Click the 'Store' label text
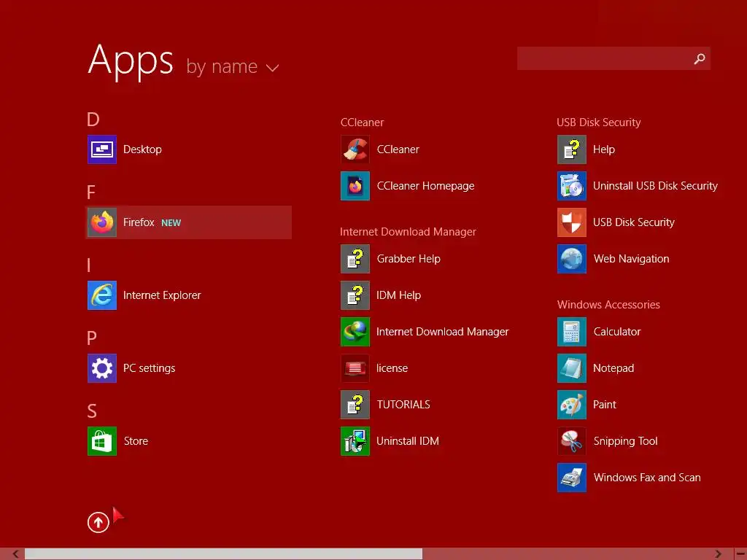This screenshot has width=747, height=560. pyautogui.click(x=136, y=441)
